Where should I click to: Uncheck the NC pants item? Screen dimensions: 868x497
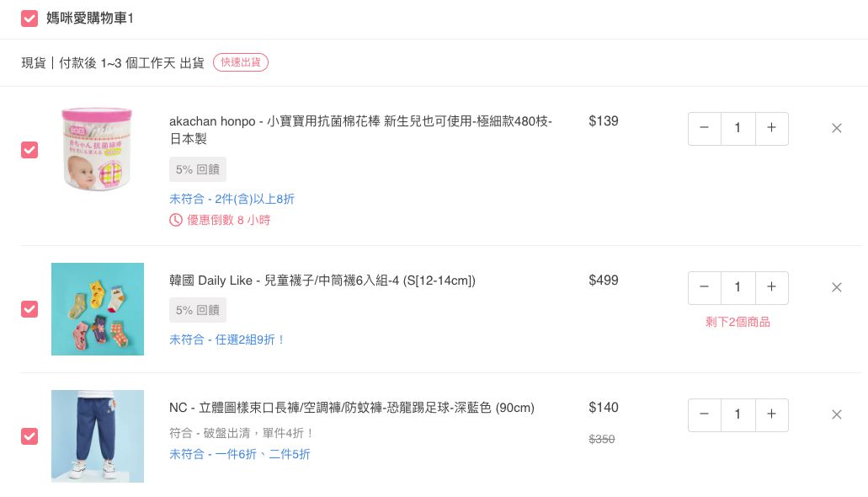[x=29, y=436]
